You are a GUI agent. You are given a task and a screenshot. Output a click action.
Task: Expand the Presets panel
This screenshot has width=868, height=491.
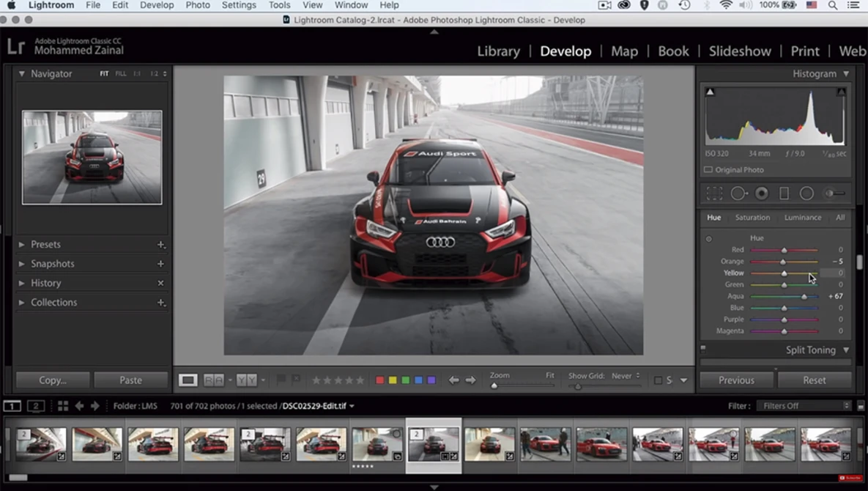tap(21, 244)
